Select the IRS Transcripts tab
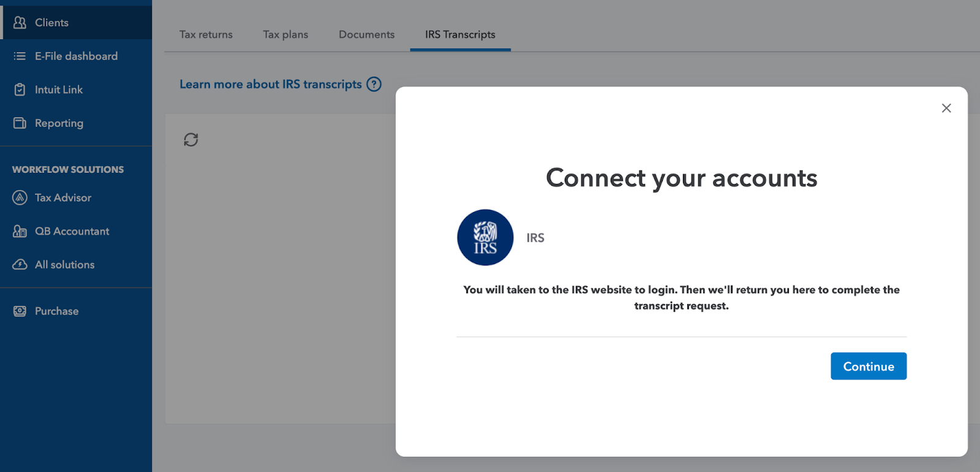This screenshot has height=472, width=980. (460, 35)
